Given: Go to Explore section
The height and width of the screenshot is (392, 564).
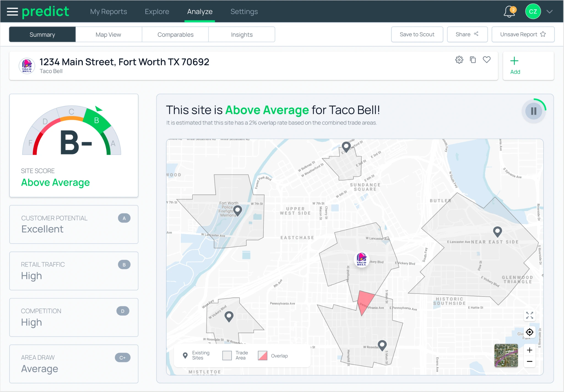Looking at the screenshot, I should [157, 12].
